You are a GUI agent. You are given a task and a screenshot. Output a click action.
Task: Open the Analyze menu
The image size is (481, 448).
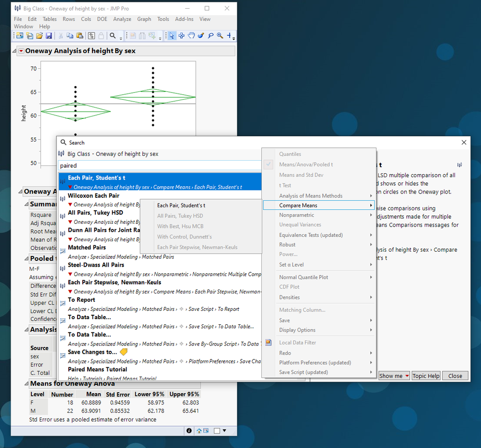point(122,19)
